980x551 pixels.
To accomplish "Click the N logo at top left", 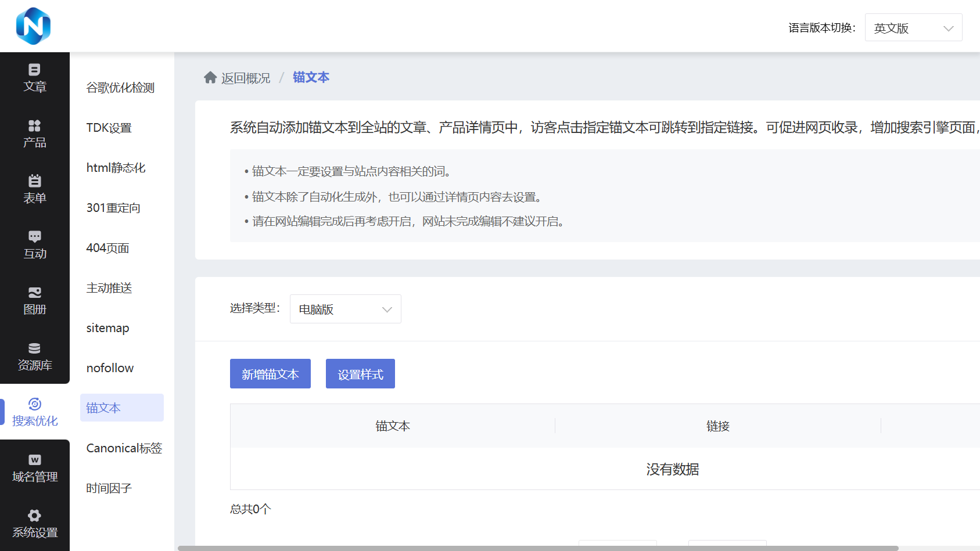I will [x=33, y=26].
